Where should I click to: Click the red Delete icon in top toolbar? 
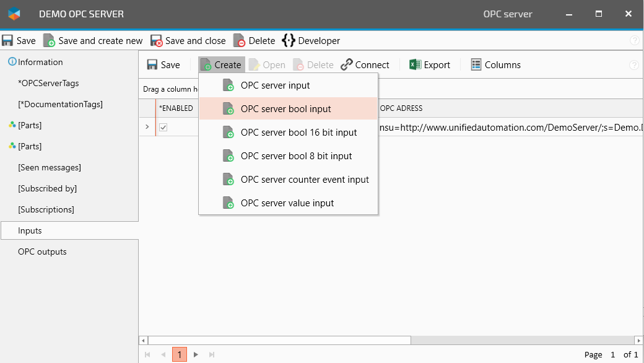click(239, 41)
